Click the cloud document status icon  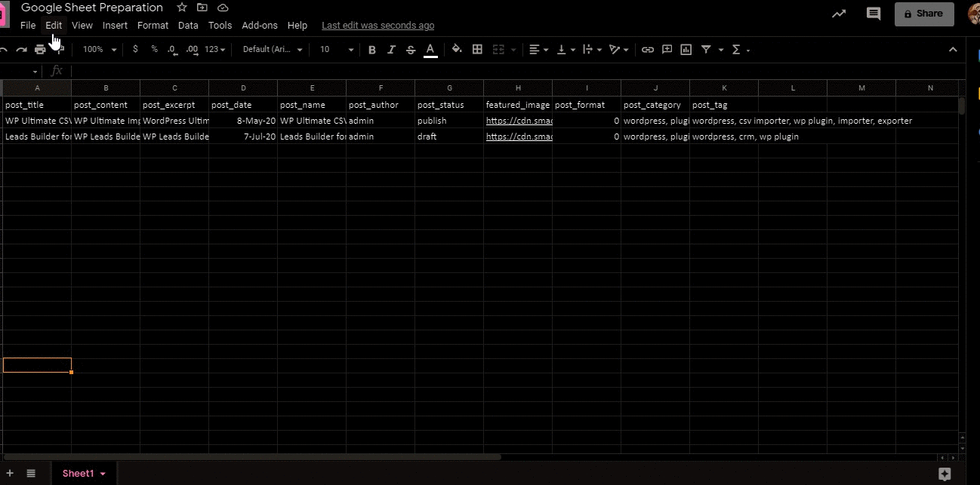pyautogui.click(x=223, y=8)
